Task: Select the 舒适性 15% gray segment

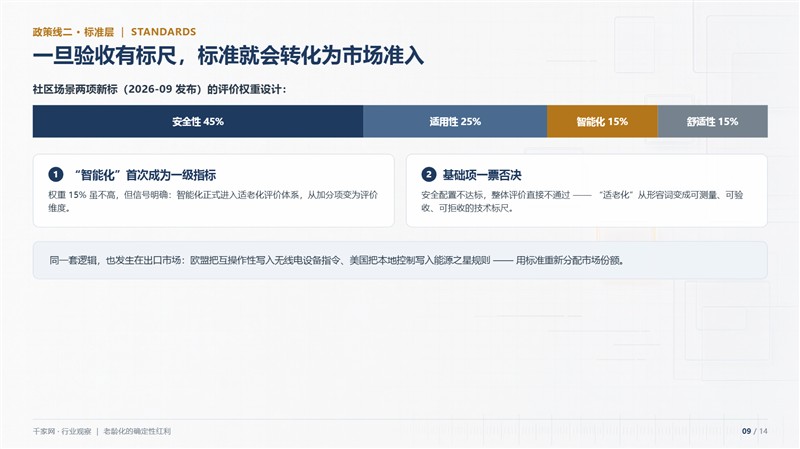Action: [713, 121]
